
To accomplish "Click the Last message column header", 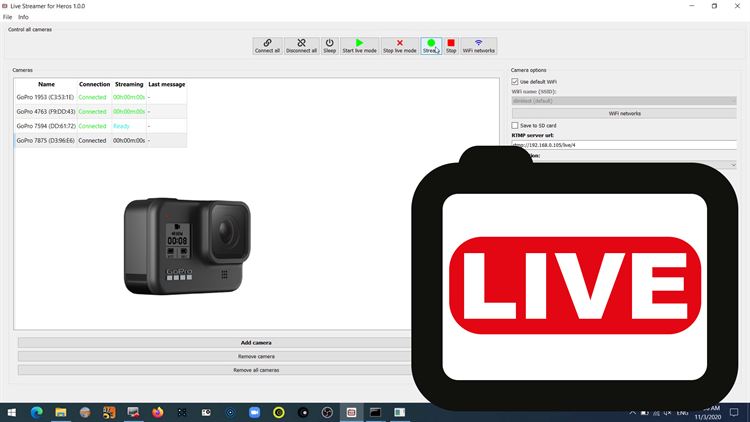I will tap(166, 84).
